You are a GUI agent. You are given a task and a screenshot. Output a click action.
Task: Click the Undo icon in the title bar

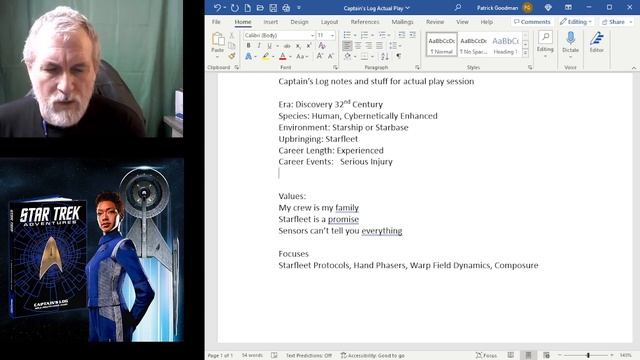click(x=217, y=8)
